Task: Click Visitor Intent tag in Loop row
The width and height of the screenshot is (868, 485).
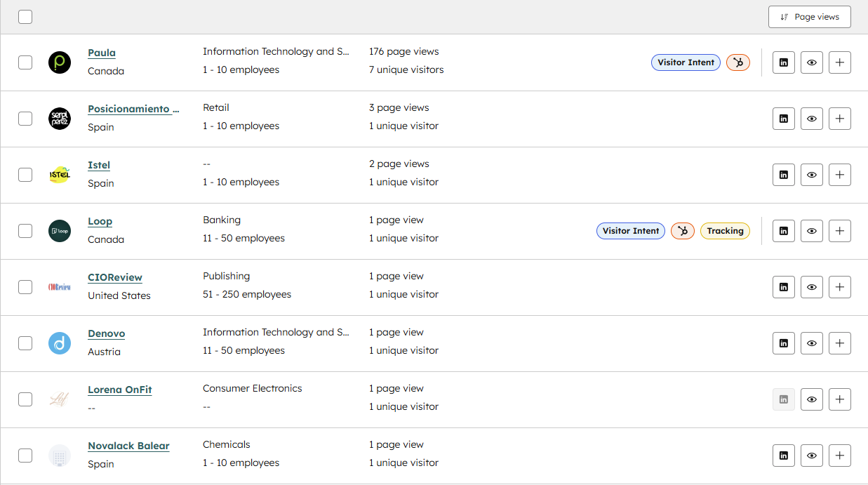Action: 631,231
